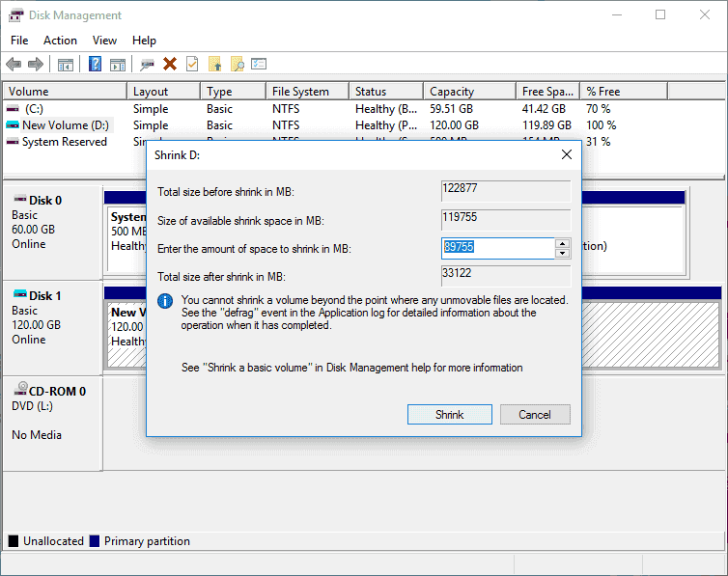
Task: Decrease shrink amount with down spinner arrow
Action: pyautogui.click(x=562, y=254)
